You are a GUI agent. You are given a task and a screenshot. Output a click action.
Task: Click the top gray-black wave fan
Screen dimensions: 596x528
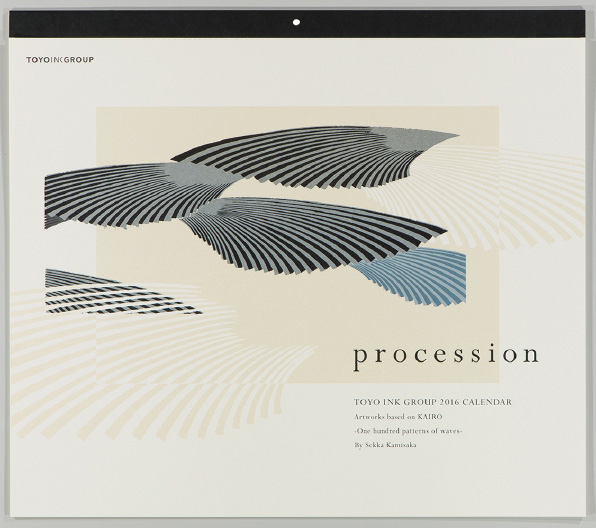315,157
